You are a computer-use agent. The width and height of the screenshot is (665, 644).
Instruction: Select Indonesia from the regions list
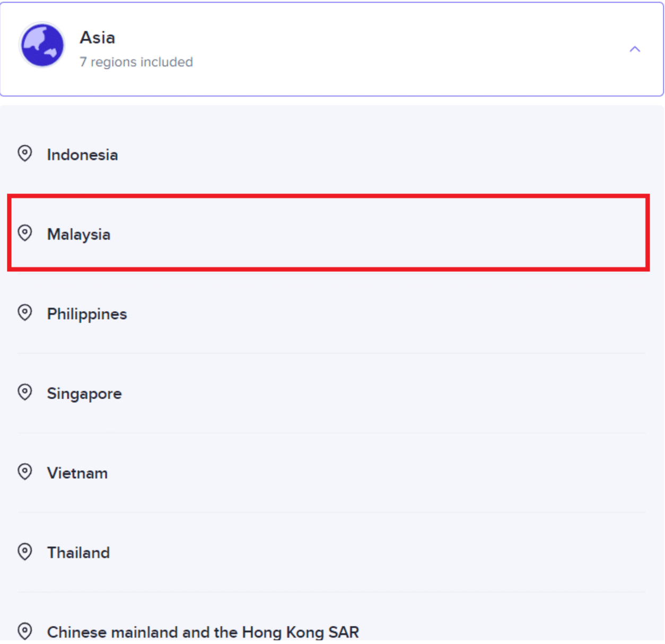(82, 155)
